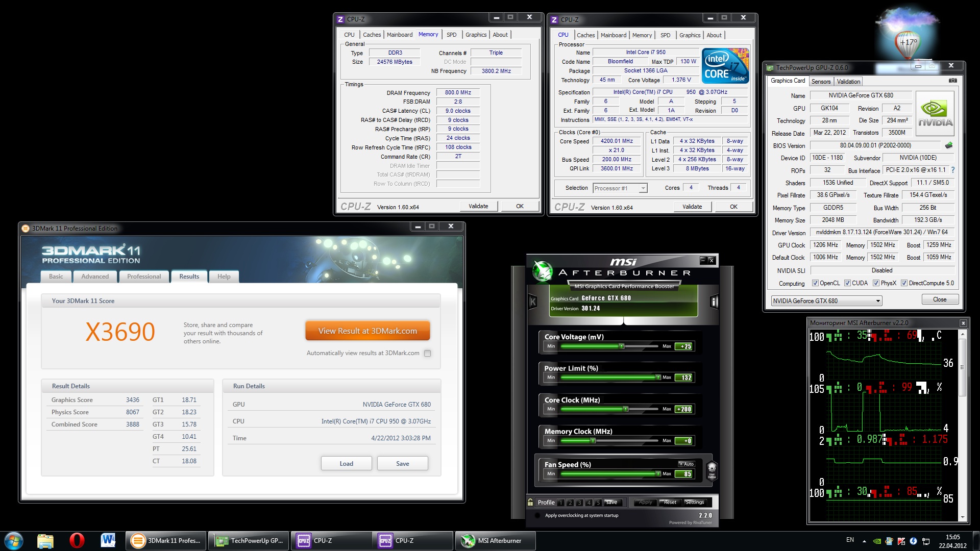Switch to TechPowerUp GPU-Z taskbar button
The width and height of the screenshot is (980, 551).
click(249, 541)
